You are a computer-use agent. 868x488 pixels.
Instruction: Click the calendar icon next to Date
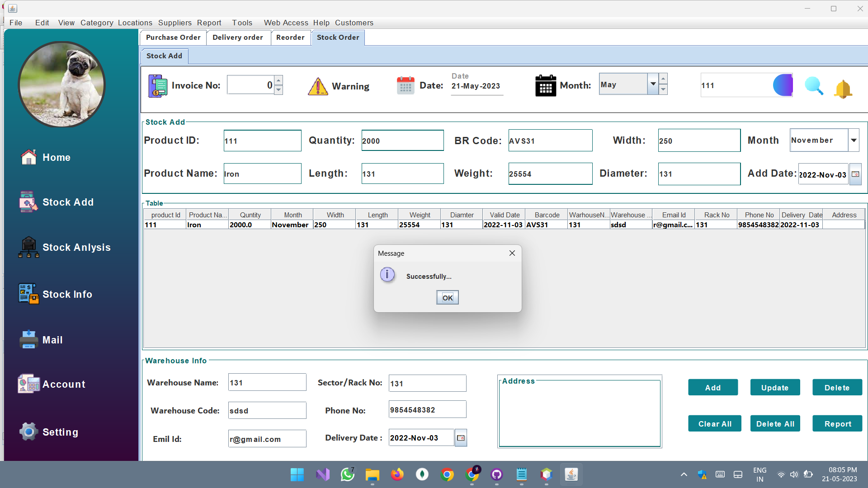click(406, 85)
